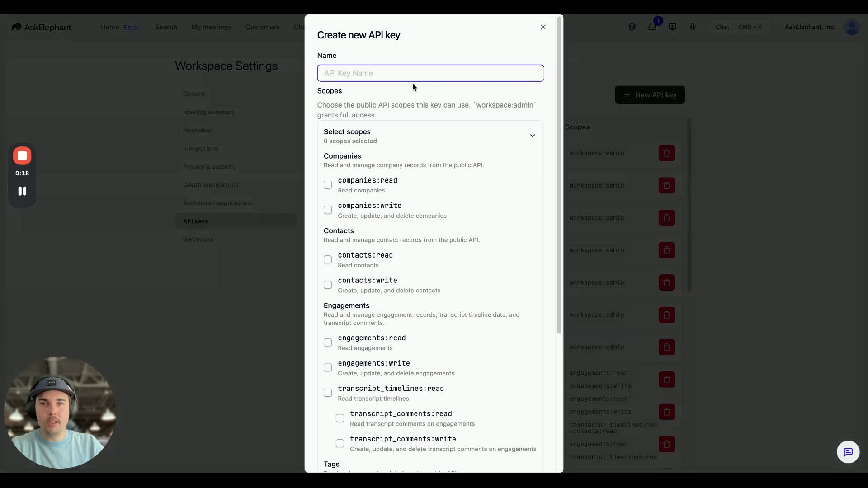Screen dimensions: 868x488
Task: Click the dialog's vertical scrollbar
Action: tap(559, 175)
